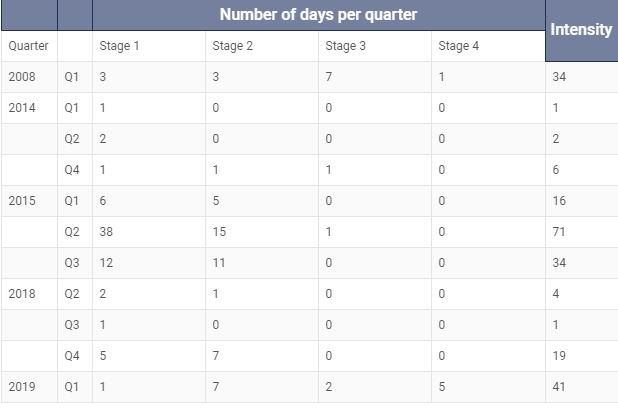Click the Intensity column header
Screen dimensions: 618x417
(x=581, y=30)
